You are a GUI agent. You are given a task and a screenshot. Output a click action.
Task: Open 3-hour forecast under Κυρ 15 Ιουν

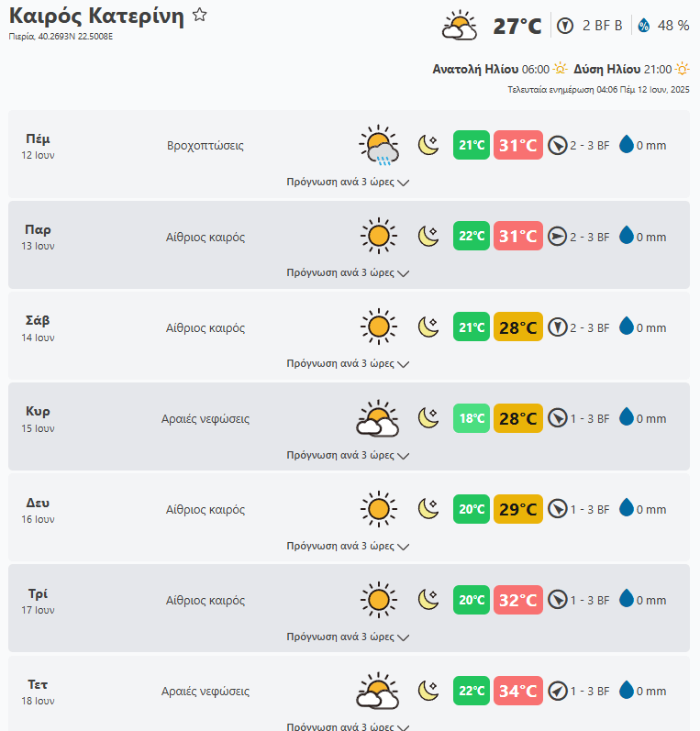point(348,455)
